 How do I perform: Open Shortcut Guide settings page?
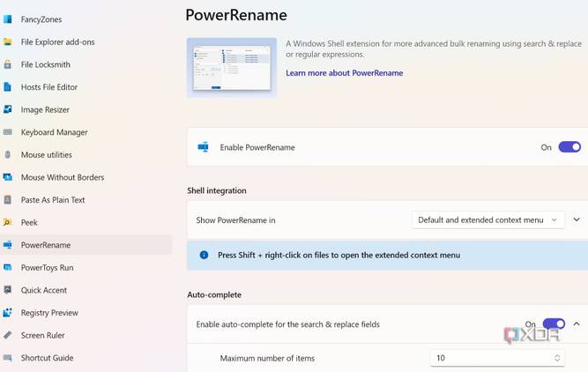(48, 358)
